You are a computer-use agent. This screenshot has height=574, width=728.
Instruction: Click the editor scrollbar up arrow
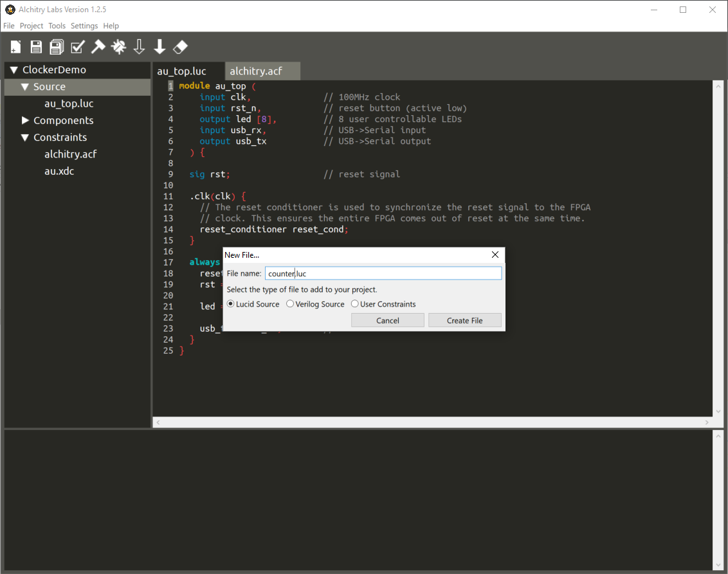click(x=718, y=86)
